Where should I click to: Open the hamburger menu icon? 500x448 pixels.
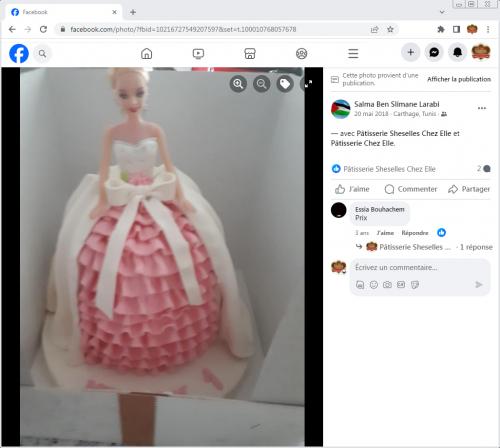353,53
